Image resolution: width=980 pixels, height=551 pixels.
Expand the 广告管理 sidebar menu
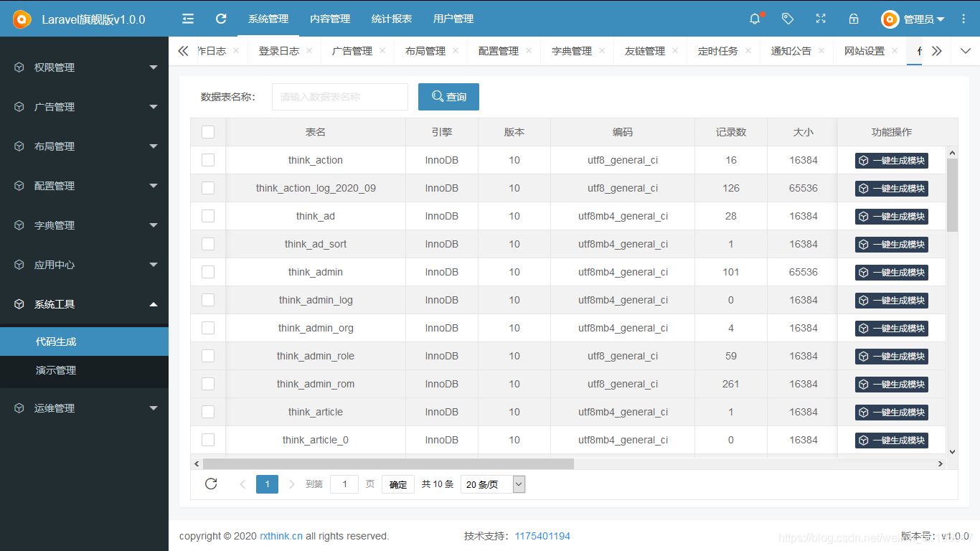84,106
